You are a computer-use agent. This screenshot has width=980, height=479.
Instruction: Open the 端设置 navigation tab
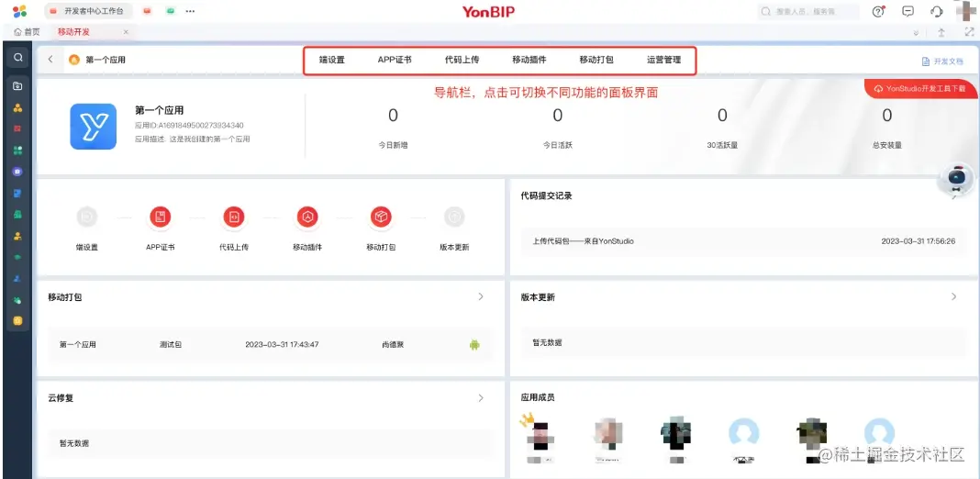pyautogui.click(x=332, y=60)
